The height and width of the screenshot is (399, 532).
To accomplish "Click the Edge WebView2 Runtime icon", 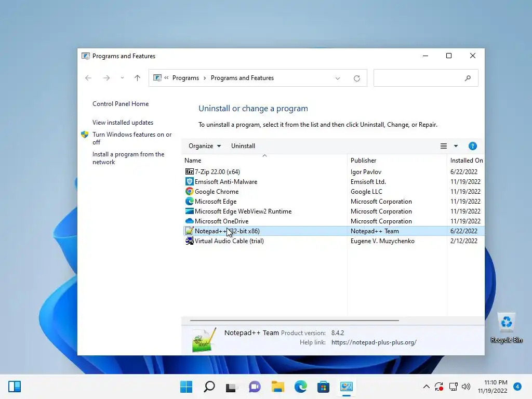I will pos(189,211).
